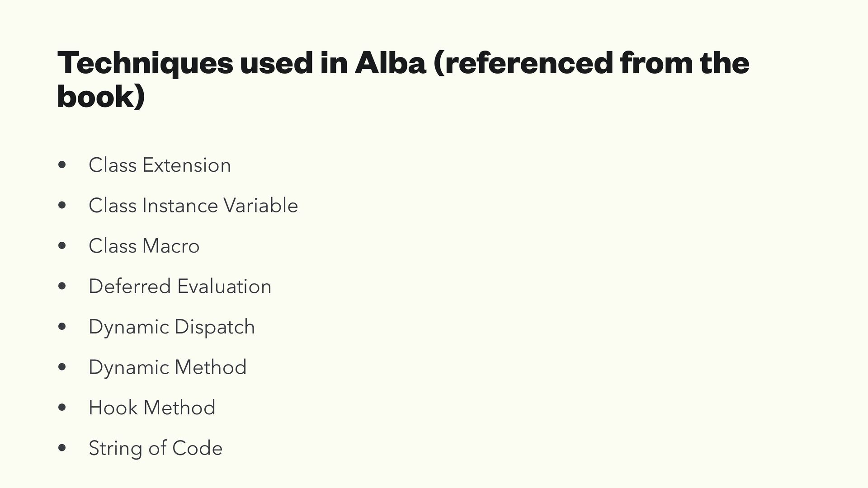Click the bullet dot beside Class Instance Variable
Image resolution: width=868 pixels, height=488 pixels.
point(62,206)
